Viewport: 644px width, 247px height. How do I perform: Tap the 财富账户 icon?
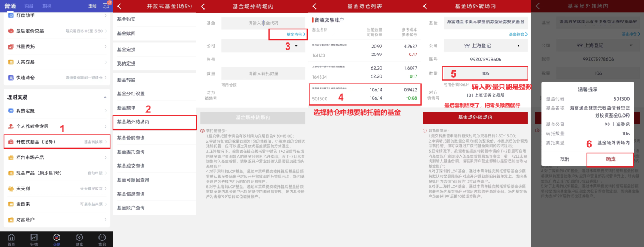coord(11,220)
